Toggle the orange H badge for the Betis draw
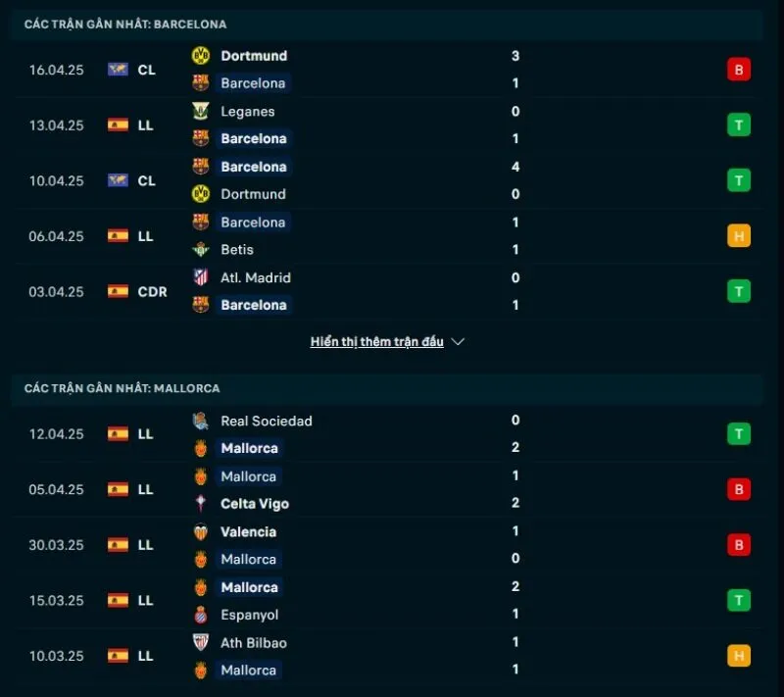Screen dimensions: 784x697 739,235
